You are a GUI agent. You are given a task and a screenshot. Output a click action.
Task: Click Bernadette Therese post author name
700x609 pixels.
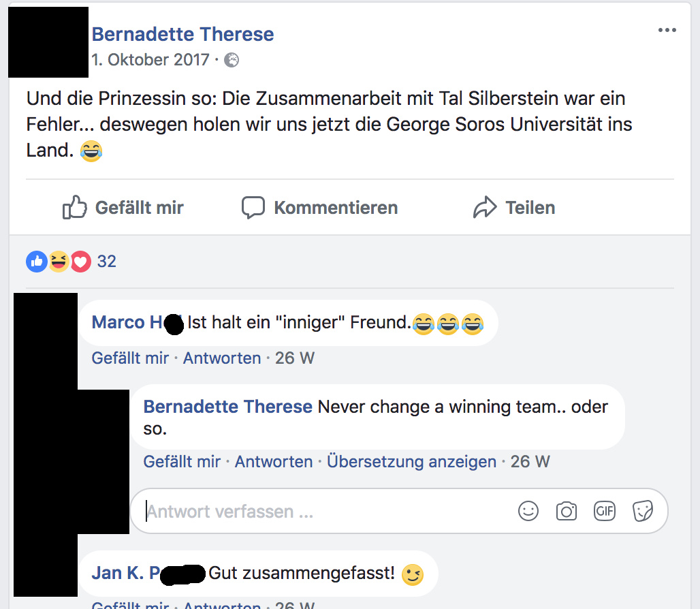coord(182,34)
